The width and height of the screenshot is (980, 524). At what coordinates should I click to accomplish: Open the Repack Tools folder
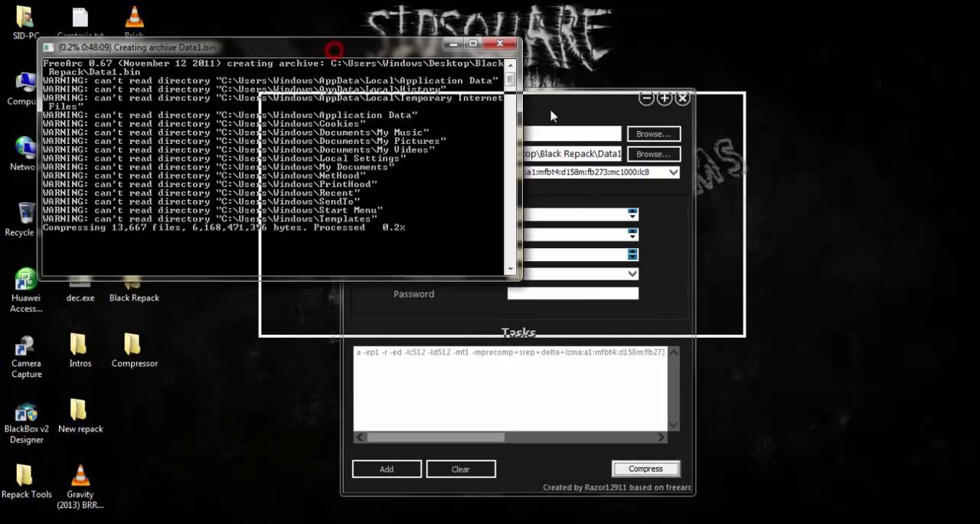click(26, 482)
